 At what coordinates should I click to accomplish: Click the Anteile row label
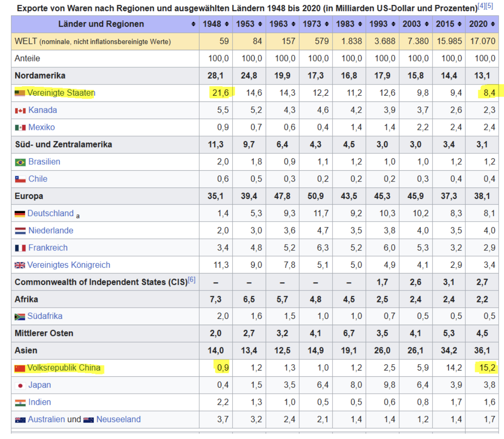point(27,59)
